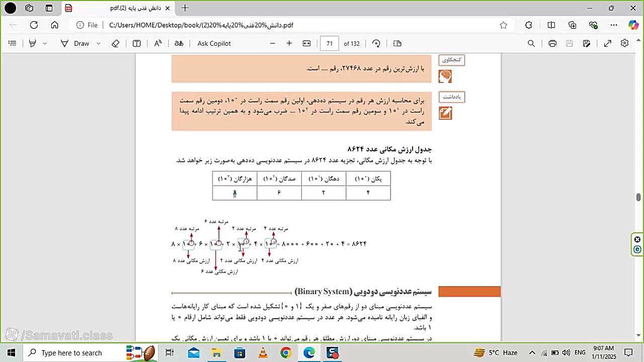The image size is (644, 362).
Task: Open the Windows Start menu
Action: tap(11, 352)
